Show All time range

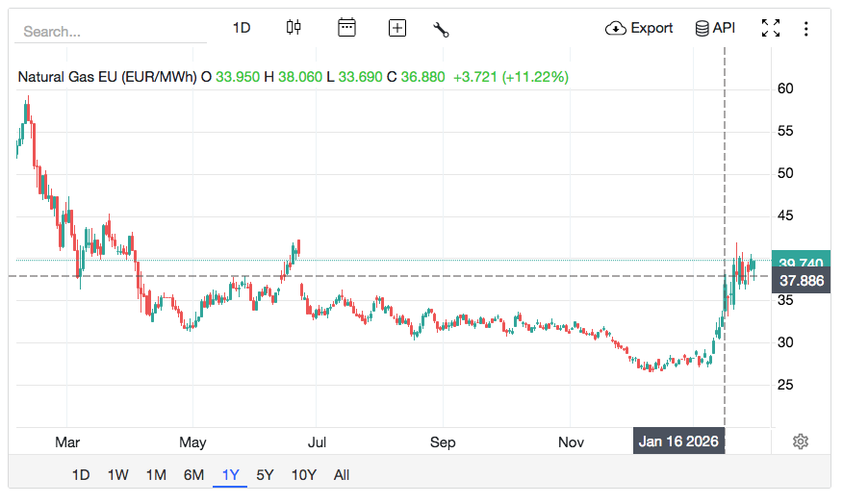tap(342, 474)
